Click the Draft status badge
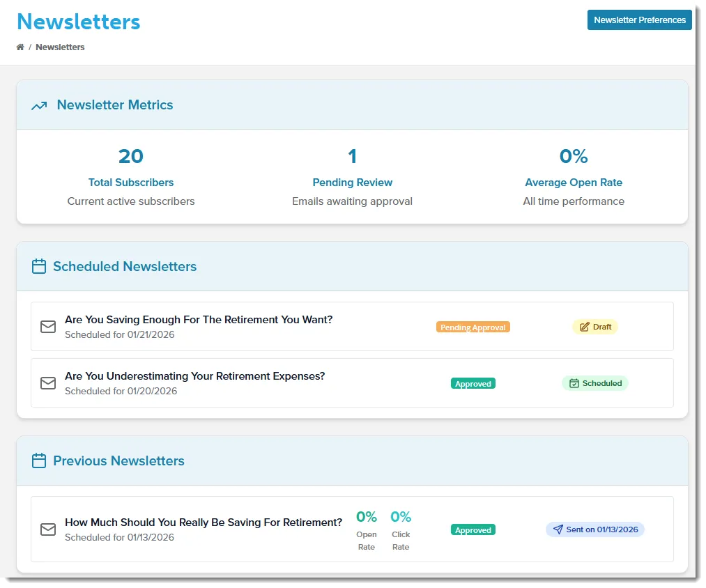Image resolution: width=706 pixels, height=588 pixels. [x=594, y=327]
